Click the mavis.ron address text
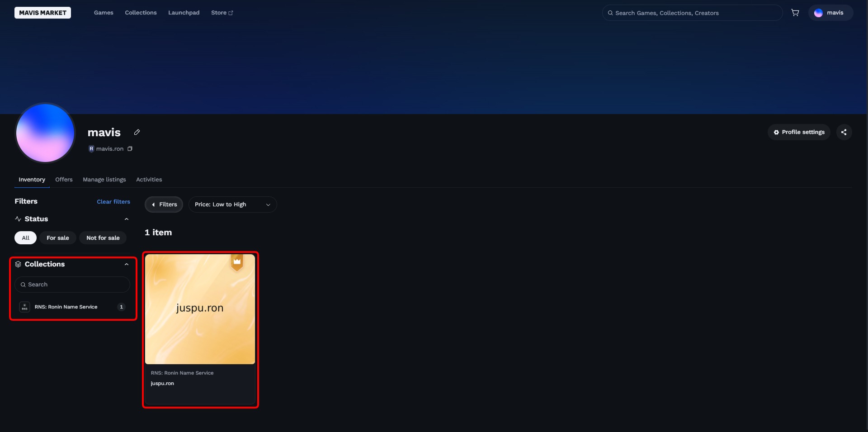The height and width of the screenshot is (432, 868). pyautogui.click(x=110, y=149)
